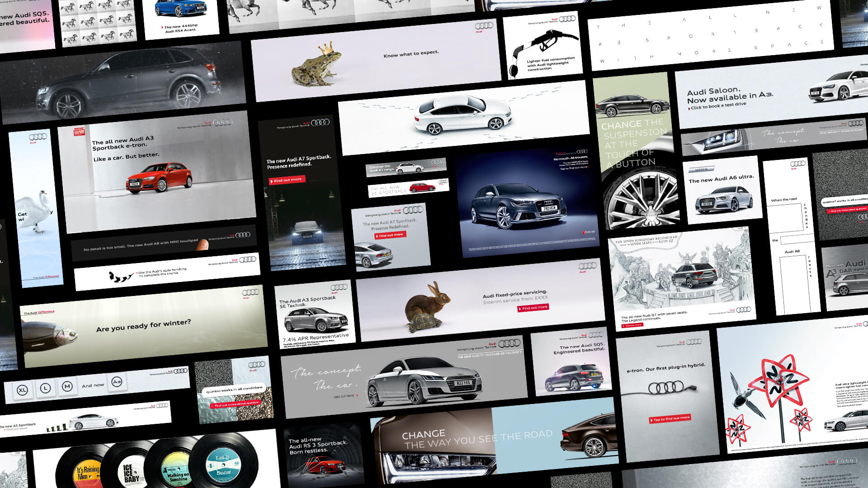Click the Audi rings logo in the rabbit servicing ad

pos(588,266)
